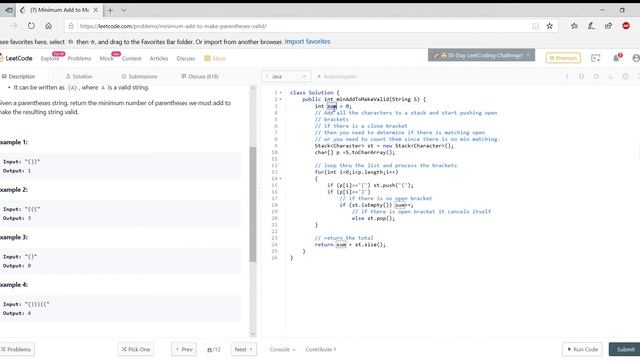Open the Articles navigation item

click(x=159, y=58)
